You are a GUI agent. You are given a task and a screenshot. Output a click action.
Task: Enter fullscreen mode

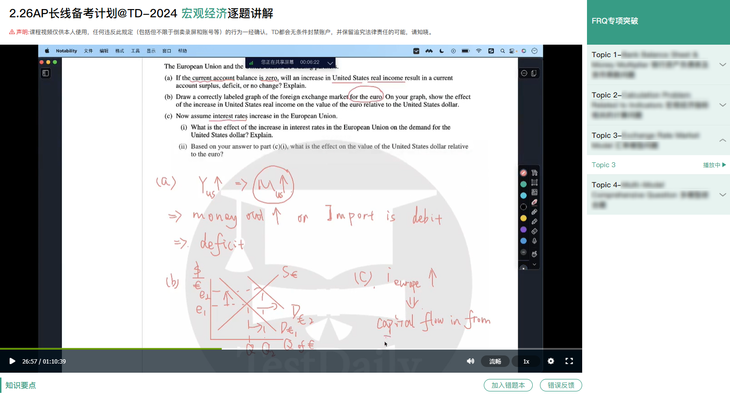569,361
